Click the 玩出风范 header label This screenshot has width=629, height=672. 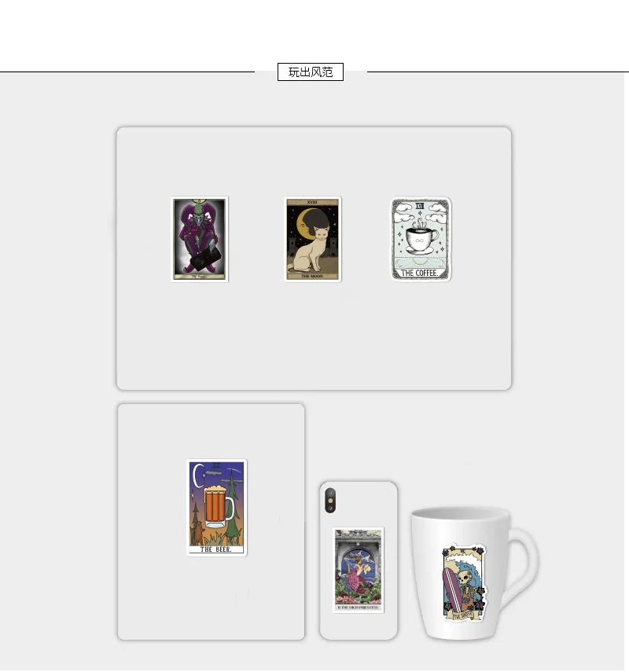pyautogui.click(x=311, y=72)
